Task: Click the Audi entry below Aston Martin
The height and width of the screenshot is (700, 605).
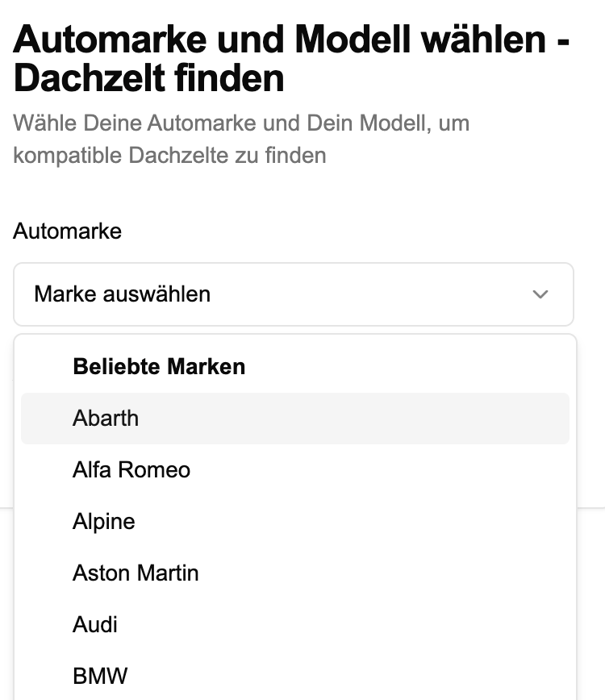Action: [x=95, y=624]
